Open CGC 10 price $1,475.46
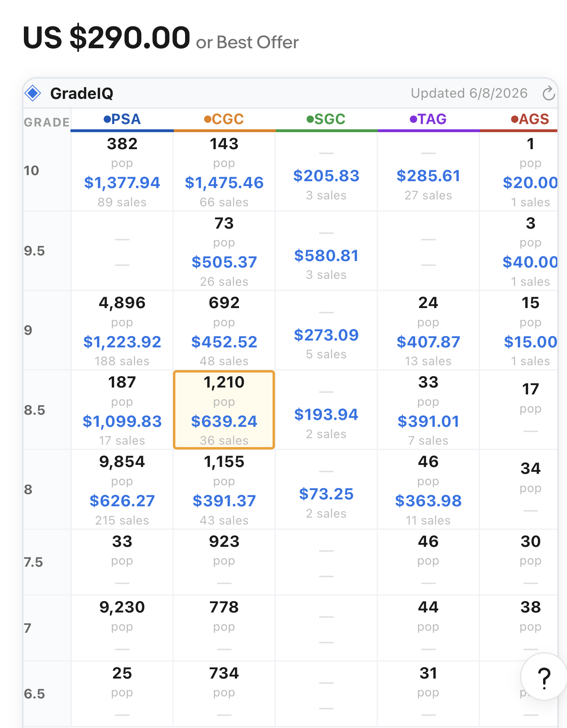The width and height of the screenshot is (567, 728). click(x=224, y=183)
